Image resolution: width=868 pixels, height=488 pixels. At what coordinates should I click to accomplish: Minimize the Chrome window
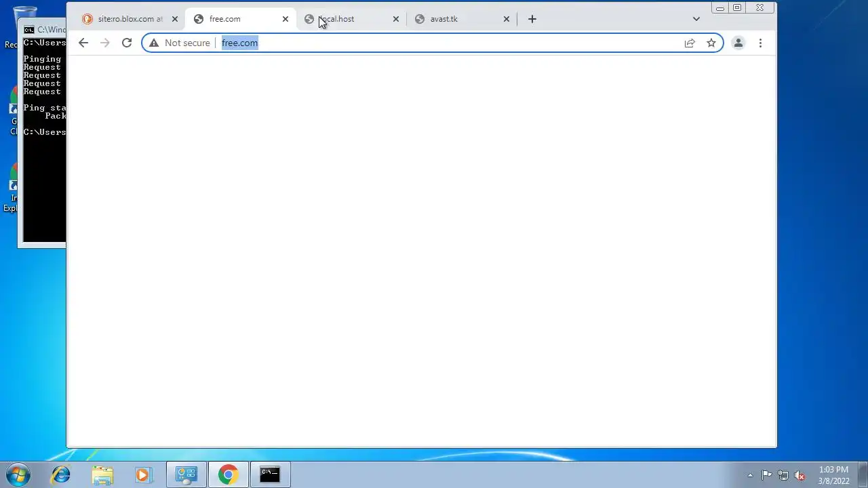[x=719, y=8]
